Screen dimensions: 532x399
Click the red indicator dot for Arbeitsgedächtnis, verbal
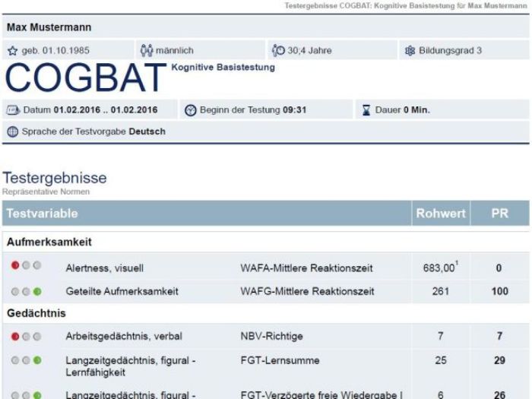15,336
